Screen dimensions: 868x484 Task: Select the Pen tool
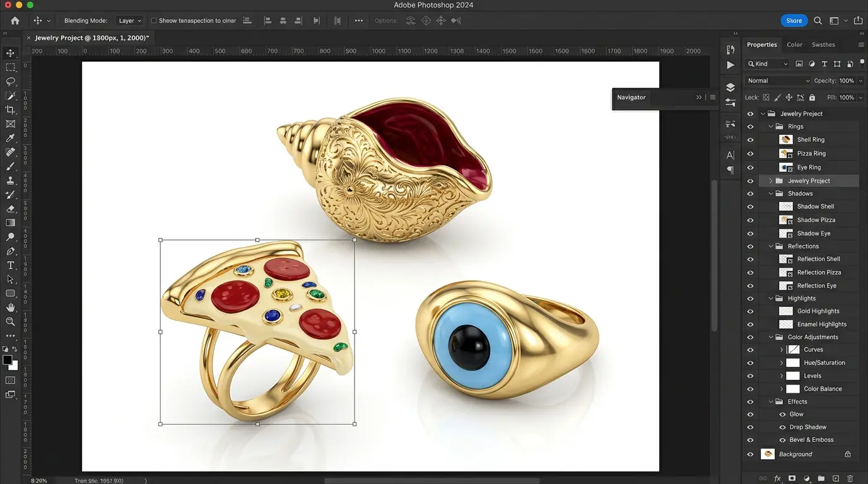pos(10,251)
